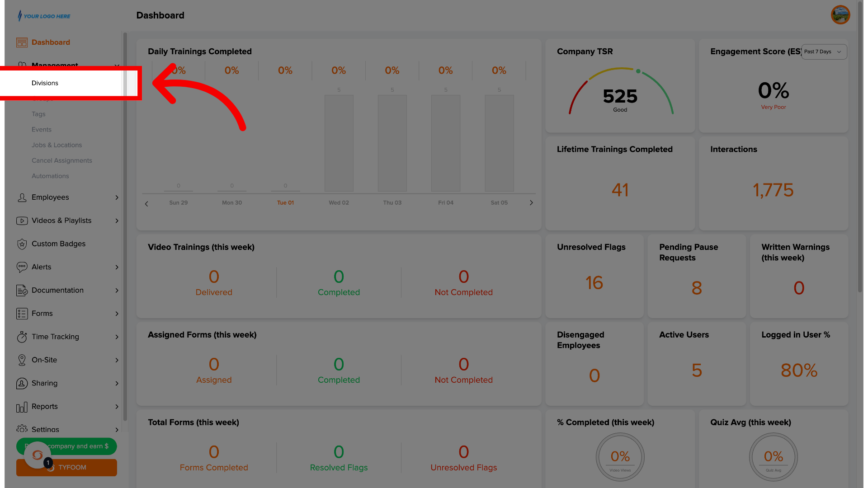Expand the Time Tracking chevron

pos(117,337)
